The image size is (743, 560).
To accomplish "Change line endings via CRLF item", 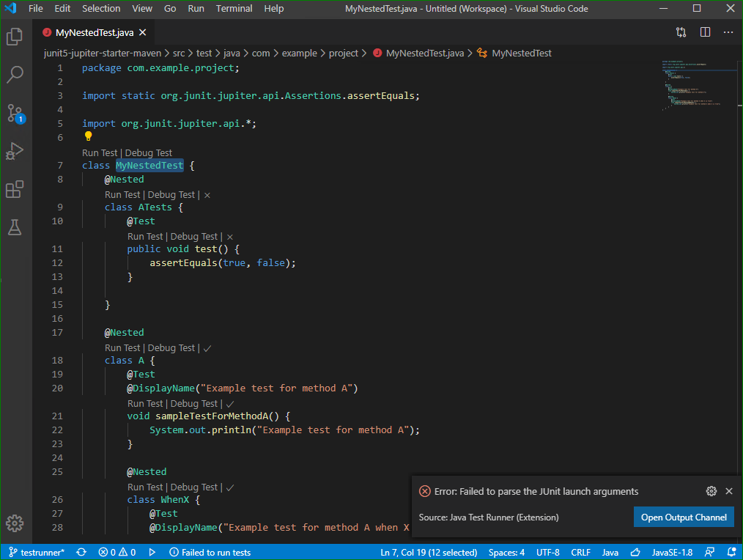I will pos(580,553).
